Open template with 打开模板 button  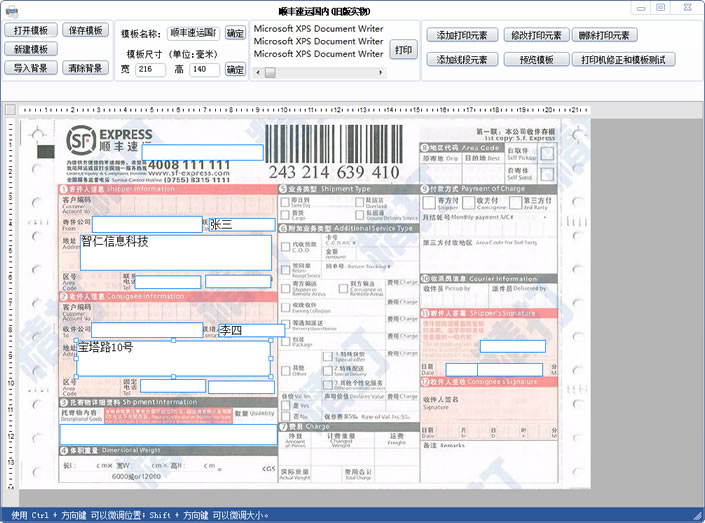coord(31,30)
